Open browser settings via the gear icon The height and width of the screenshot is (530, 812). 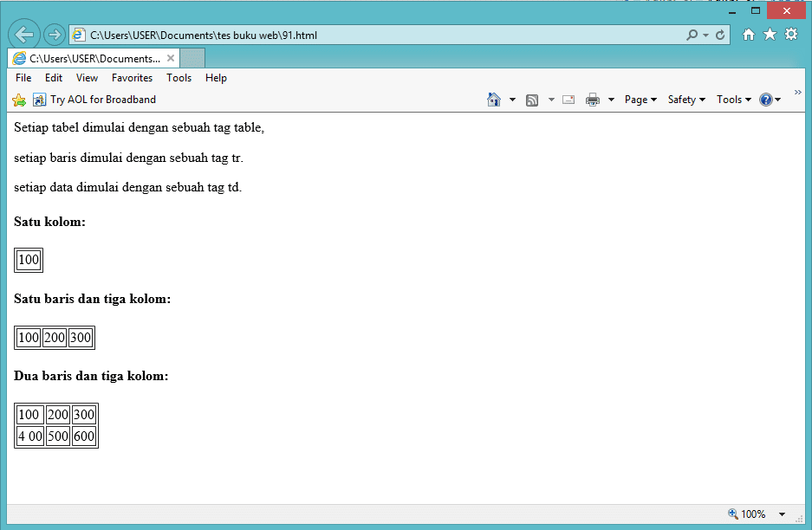791,35
